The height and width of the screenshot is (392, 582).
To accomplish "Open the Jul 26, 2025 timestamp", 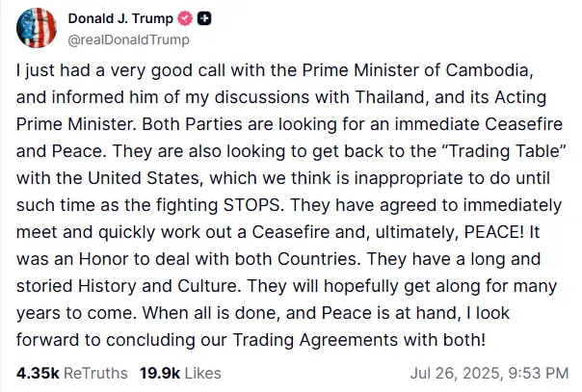I will coord(456,373).
